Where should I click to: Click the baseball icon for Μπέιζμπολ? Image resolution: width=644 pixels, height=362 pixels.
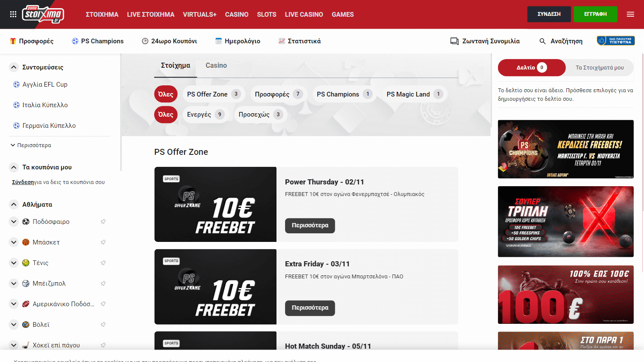tap(26, 284)
